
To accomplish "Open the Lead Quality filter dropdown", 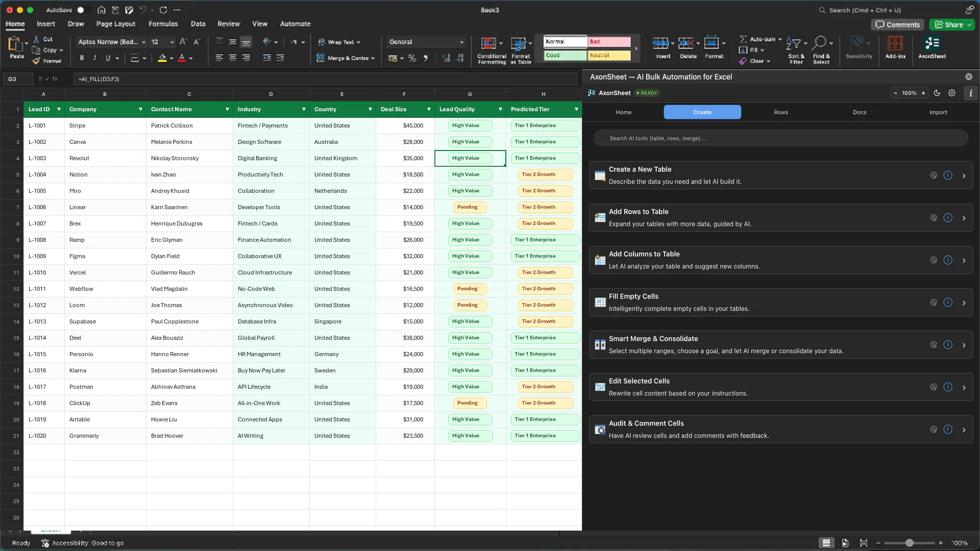I will pos(500,109).
